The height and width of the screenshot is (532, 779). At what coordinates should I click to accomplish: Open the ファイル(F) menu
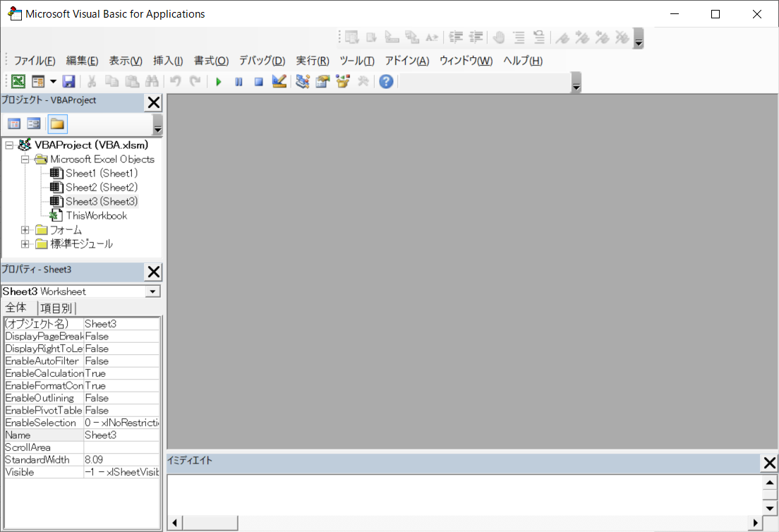tap(35, 61)
